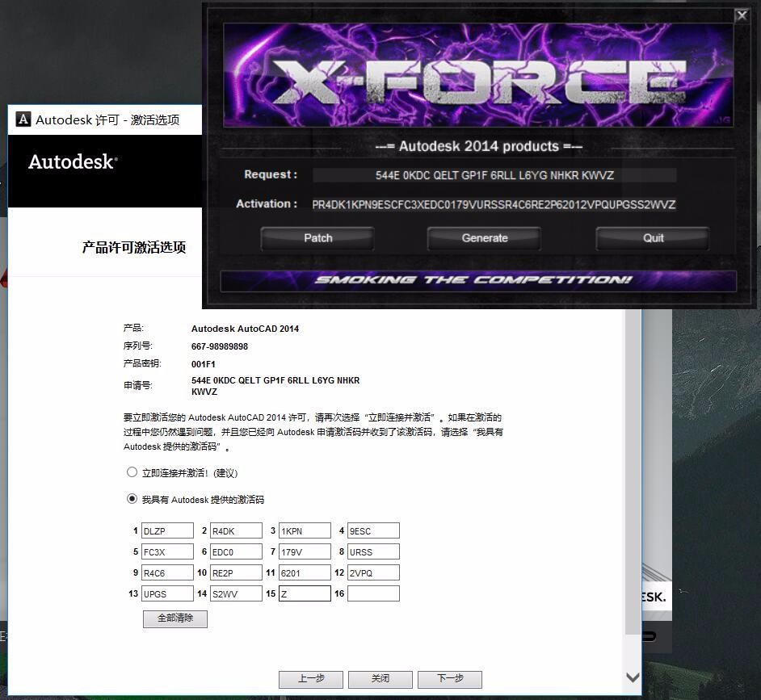This screenshot has width=761, height=700.
Task: Click activation code box 7 containing 179V
Action: tap(305, 551)
